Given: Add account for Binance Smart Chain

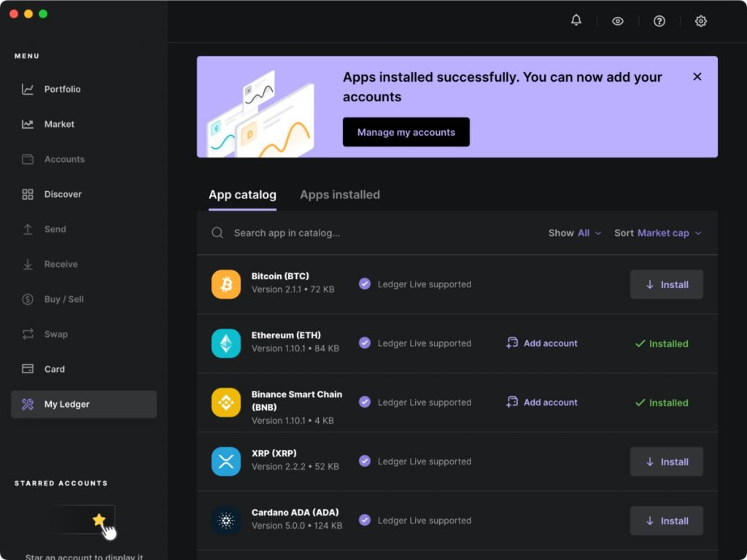Looking at the screenshot, I should click(542, 402).
